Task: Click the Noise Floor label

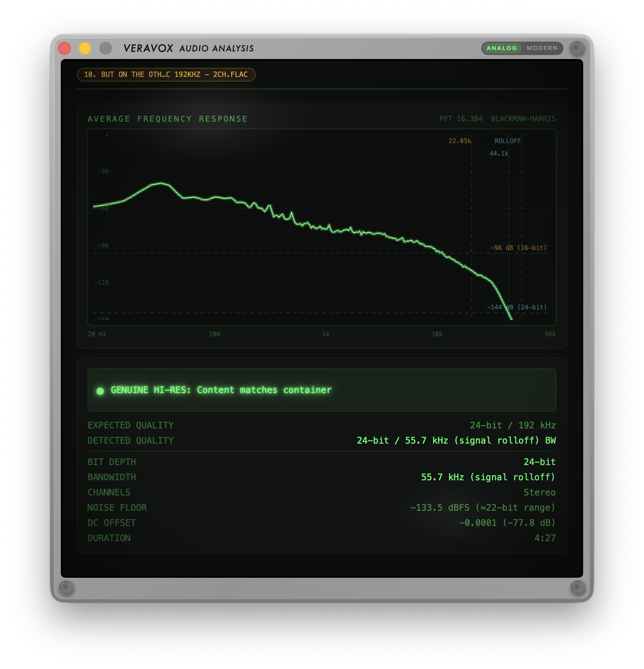Action: (117, 508)
